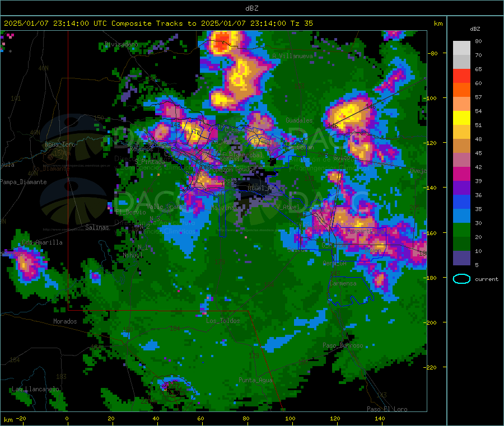Click the '60' tick on the bottom axis

pyautogui.click(x=200, y=418)
